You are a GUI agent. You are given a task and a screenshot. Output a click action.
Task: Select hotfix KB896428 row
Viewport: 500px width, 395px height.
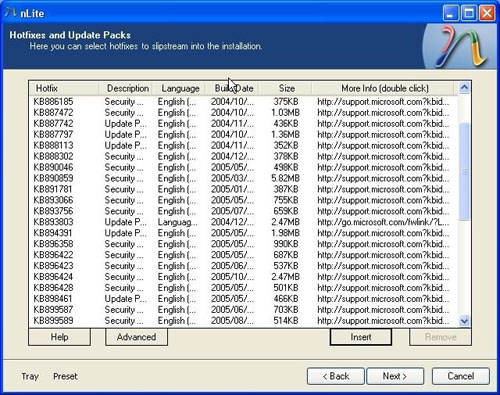(243, 288)
